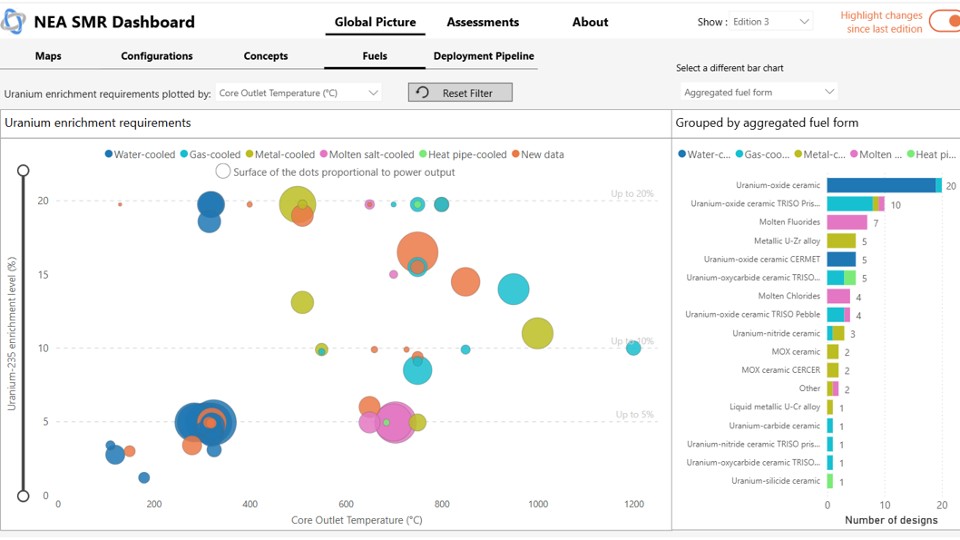
Task: Go to the About page
Action: pos(590,22)
